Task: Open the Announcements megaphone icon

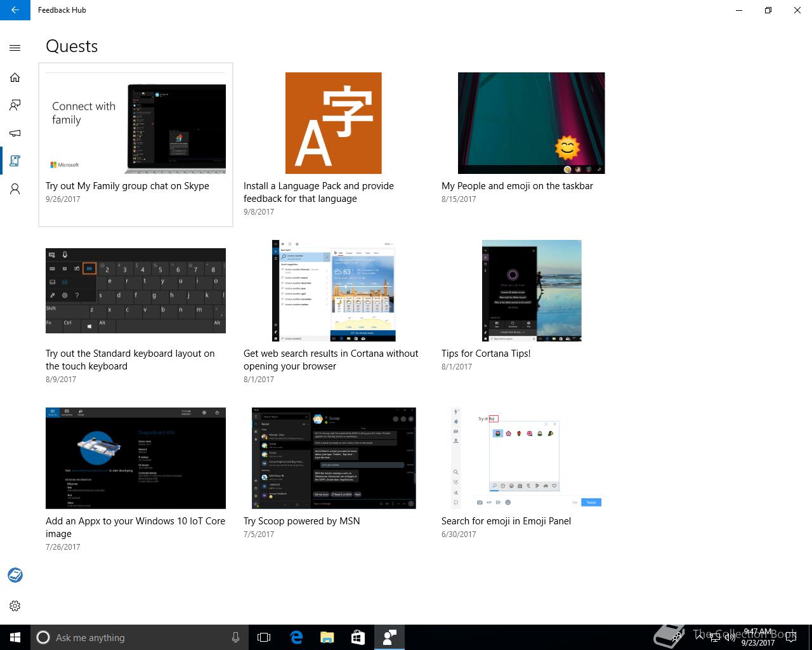Action: coord(15,133)
